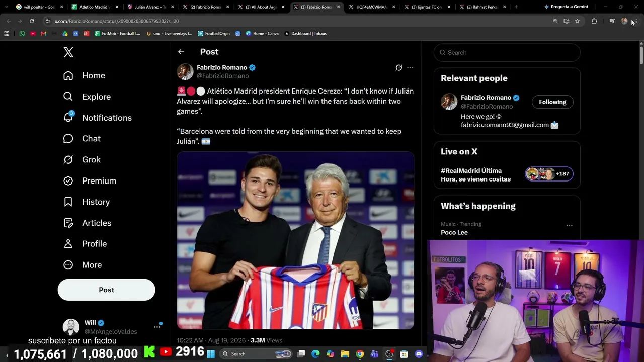
Task: Open the WhatsApp bookmark
Action: (x=22, y=34)
